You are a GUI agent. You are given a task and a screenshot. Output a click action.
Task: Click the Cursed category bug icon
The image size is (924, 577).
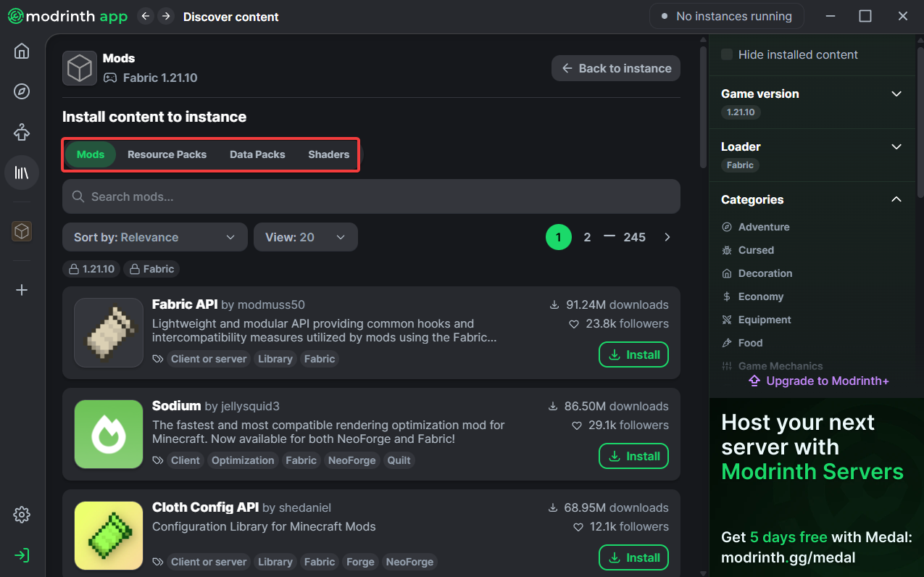point(727,250)
